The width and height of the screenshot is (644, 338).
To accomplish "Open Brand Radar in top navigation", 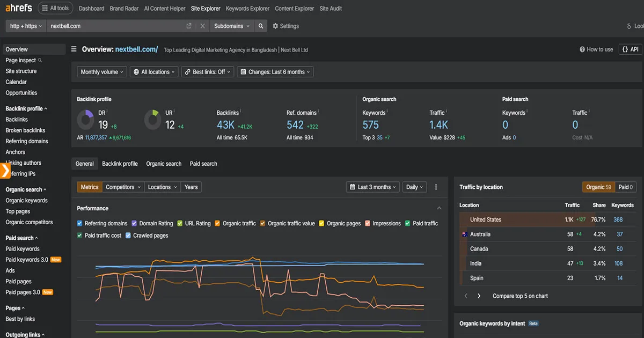I will [124, 9].
